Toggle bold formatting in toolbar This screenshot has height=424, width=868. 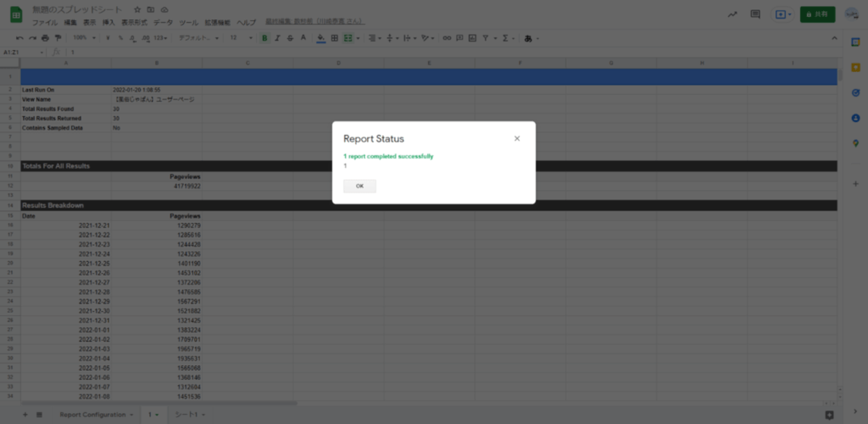pyautogui.click(x=264, y=38)
